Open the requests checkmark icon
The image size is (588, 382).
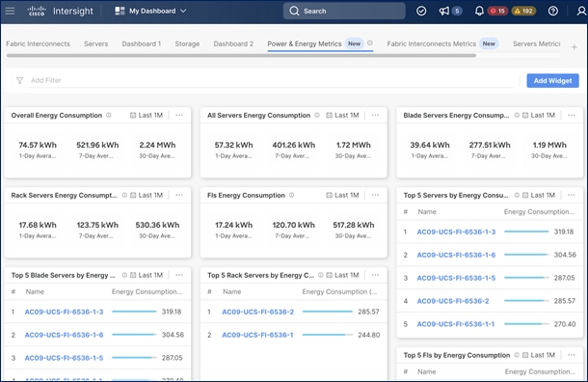click(x=421, y=11)
